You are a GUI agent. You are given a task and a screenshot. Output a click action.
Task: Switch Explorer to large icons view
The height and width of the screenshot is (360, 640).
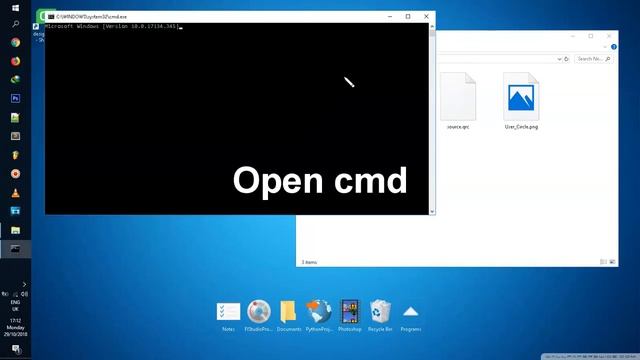[612, 262]
